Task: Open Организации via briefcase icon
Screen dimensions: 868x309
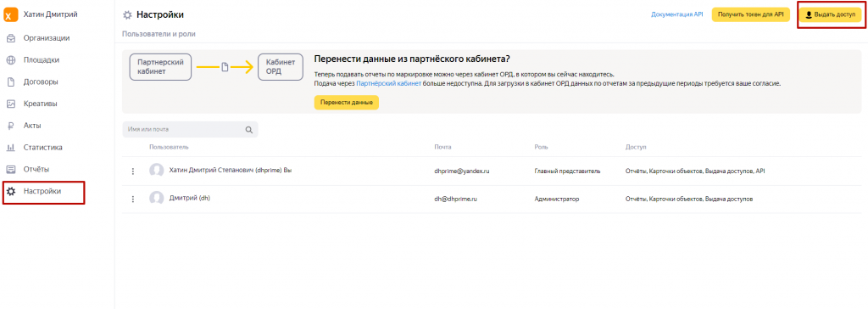Action: pyautogui.click(x=10, y=38)
